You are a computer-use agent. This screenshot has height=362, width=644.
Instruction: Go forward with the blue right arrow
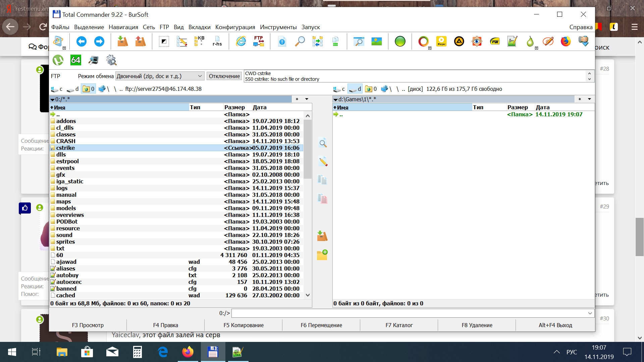tap(99, 42)
